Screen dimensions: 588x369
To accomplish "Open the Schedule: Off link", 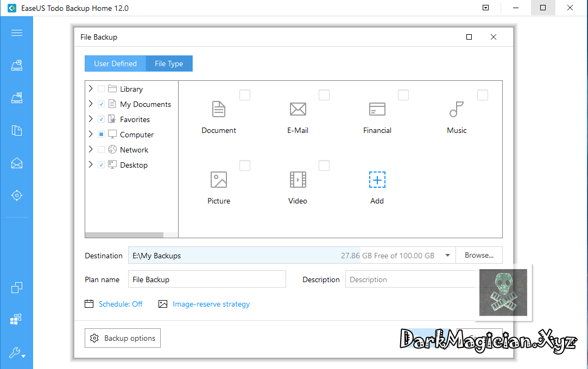I will [x=121, y=304].
